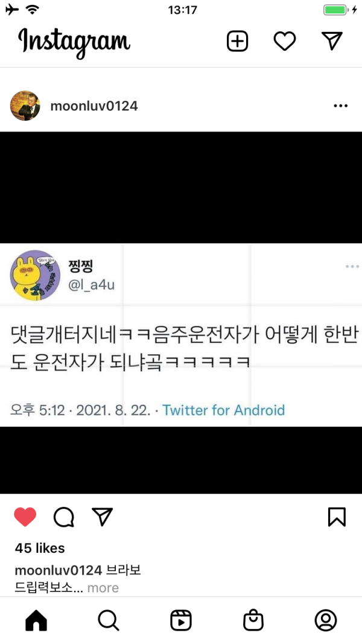Share post via paper plane below image
Image resolution: width=362 pixels, height=644 pixels.
[x=102, y=517]
